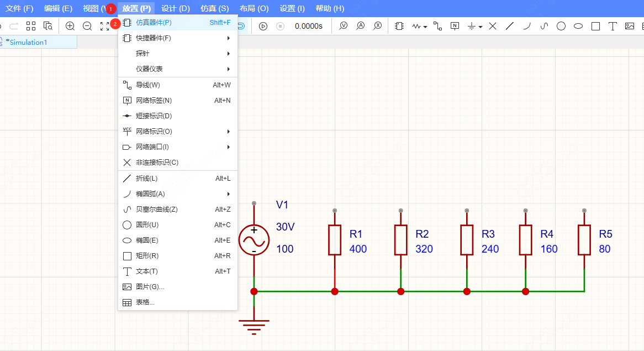Activate the wire drawing tool
This screenshot has height=351, width=644.
(x=437, y=25)
